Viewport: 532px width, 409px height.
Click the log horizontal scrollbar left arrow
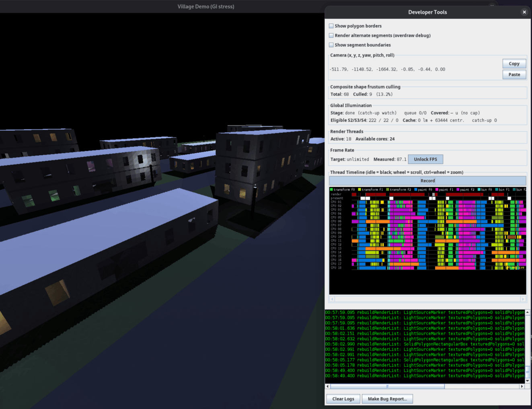coord(328,386)
